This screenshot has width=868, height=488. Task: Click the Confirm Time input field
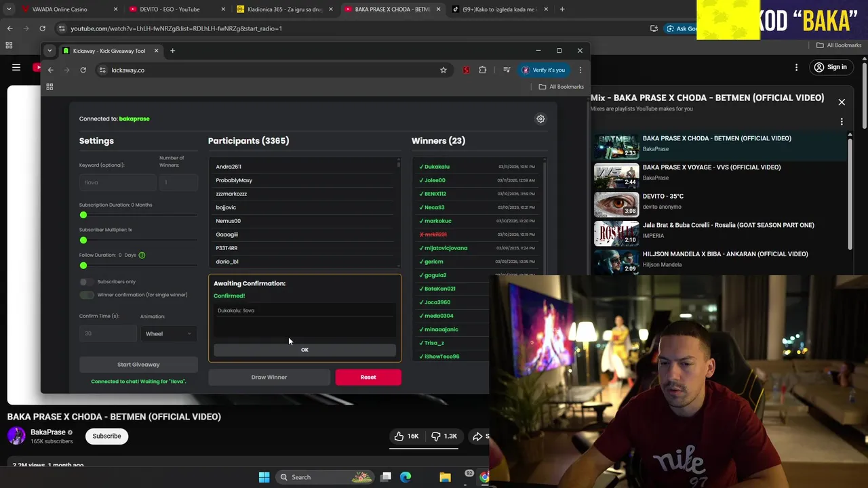coord(108,333)
